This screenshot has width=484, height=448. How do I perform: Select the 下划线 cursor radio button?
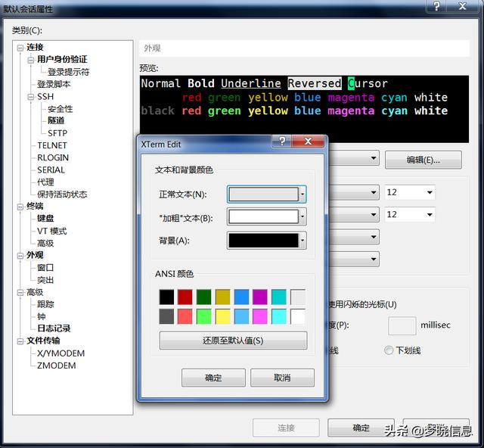click(389, 350)
